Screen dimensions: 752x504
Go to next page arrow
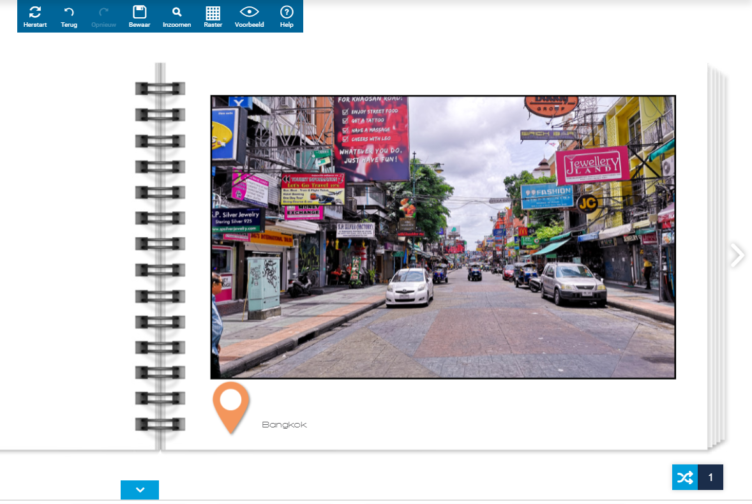(x=737, y=255)
